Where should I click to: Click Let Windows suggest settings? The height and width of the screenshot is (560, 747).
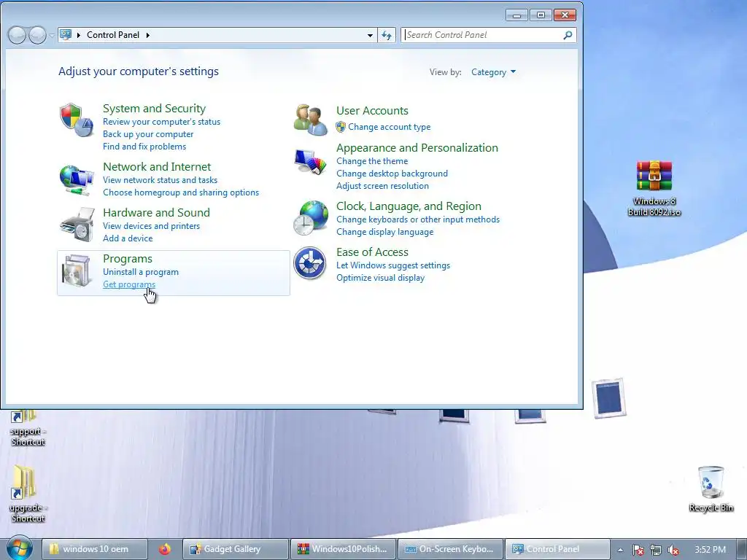point(393,265)
